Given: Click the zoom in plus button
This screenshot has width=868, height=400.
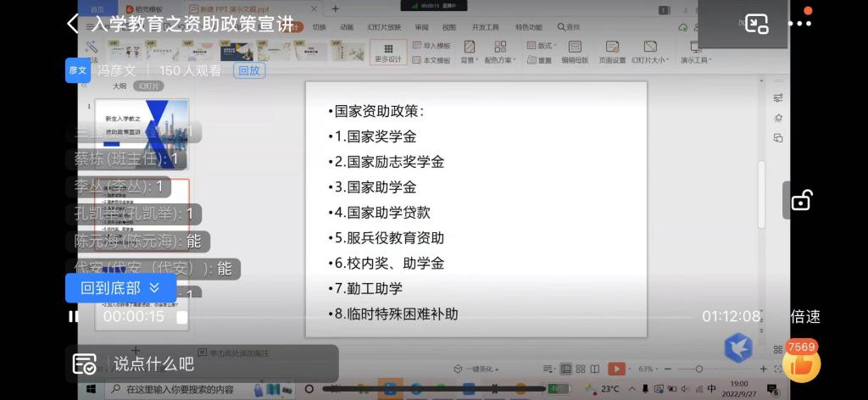Looking at the screenshot, I should [x=764, y=369].
